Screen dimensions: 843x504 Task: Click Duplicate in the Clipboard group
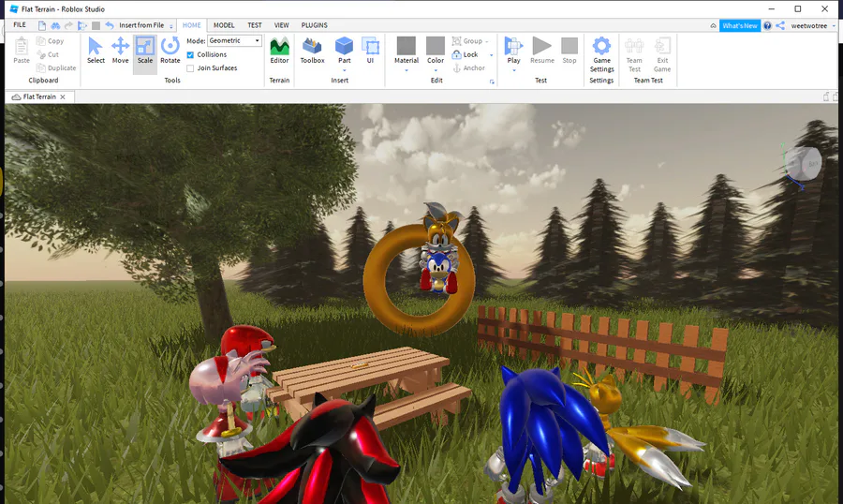[56, 67]
